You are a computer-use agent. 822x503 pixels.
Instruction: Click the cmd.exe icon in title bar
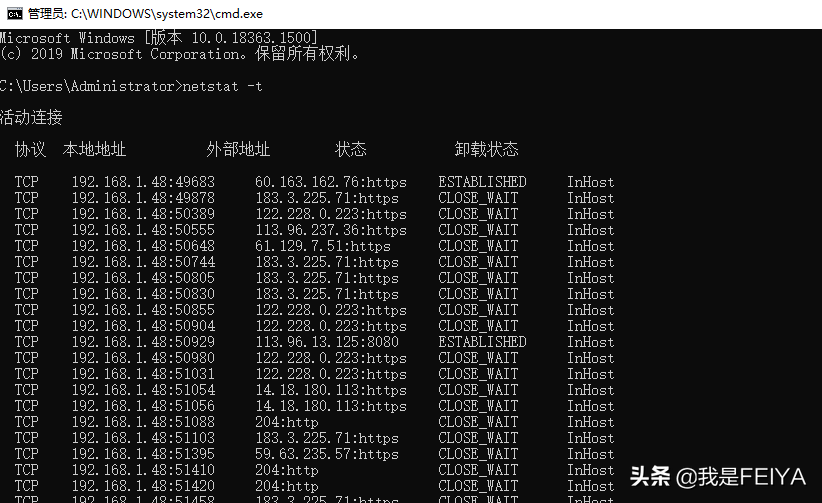coord(15,14)
